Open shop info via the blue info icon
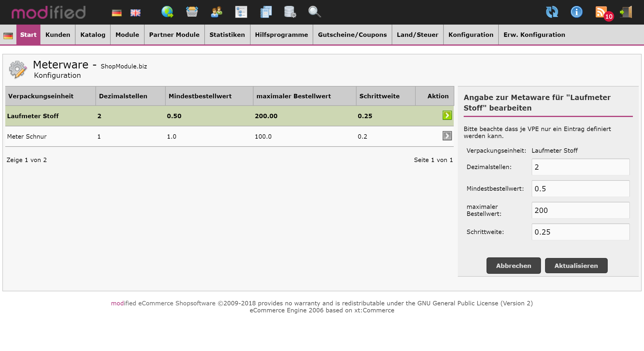 [x=576, y=12]
